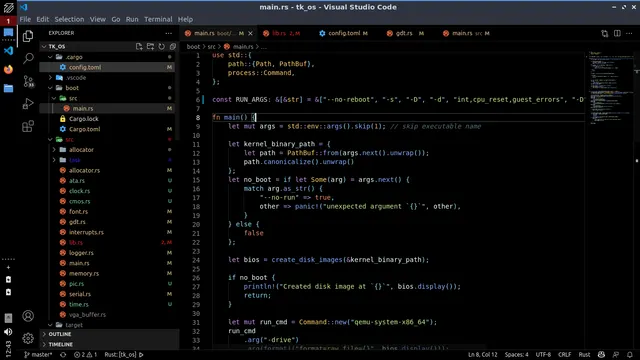Viewport: 640px width, 360px height.
Task: Click the open changes icon in editor toolbar
Action: 604,33
